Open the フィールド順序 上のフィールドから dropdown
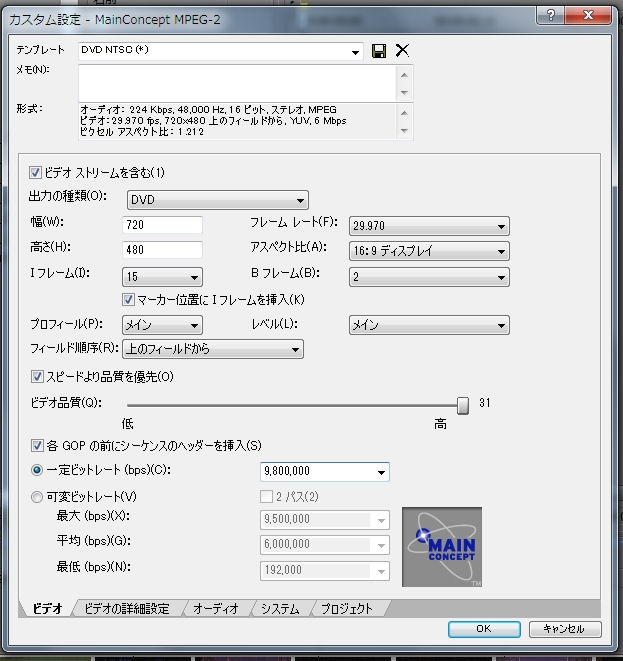Screen dimensions: 623x661 (213, 349)
